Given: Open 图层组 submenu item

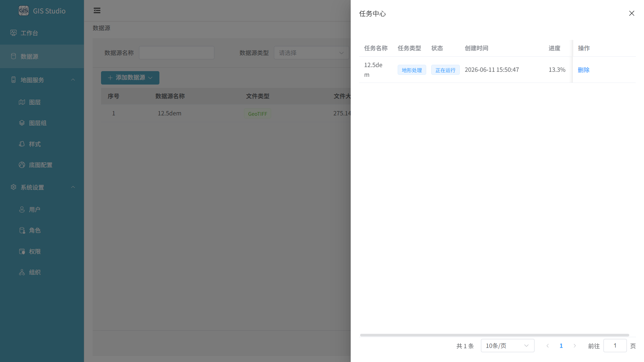Looking at the screenshot, I should (42, 123).
